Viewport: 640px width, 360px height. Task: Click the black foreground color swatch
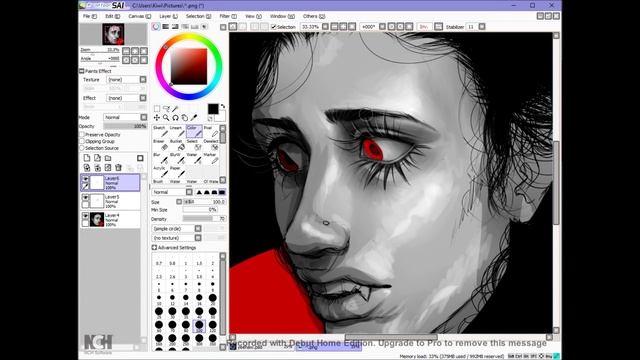click(213, 109)
